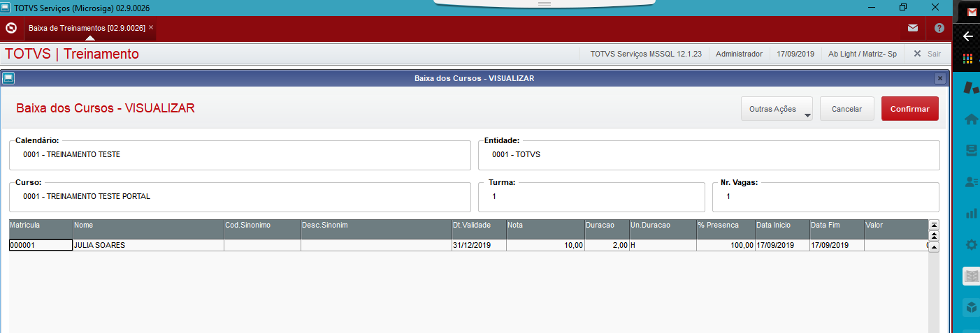The width and height of the screenshot is (980, 333).
Task: Click the Data Fim column header
Action: 837,229
